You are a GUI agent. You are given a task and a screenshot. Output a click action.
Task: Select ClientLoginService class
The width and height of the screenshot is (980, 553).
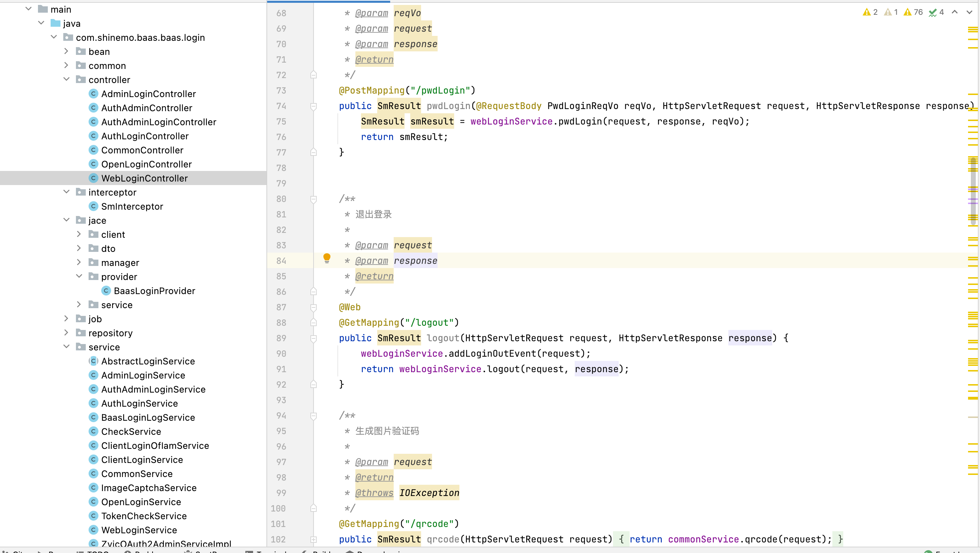tap(142, 460)
